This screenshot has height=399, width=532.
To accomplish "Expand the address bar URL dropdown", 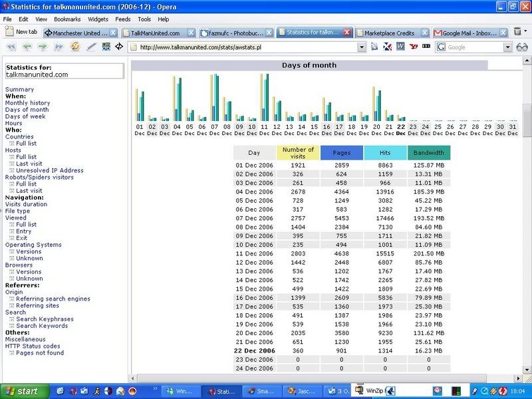I will [361, 47].
